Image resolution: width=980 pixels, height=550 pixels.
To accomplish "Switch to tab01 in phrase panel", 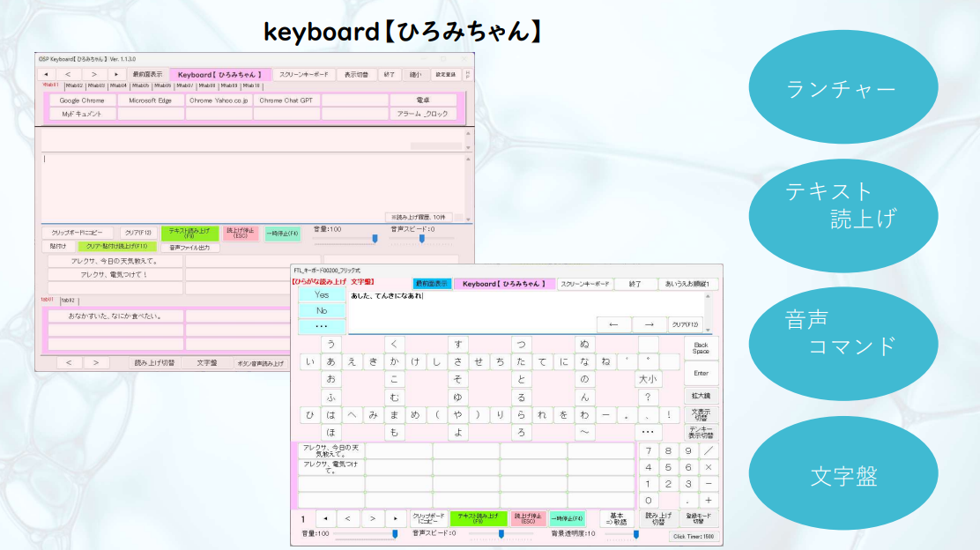I will tap(48, 300).
